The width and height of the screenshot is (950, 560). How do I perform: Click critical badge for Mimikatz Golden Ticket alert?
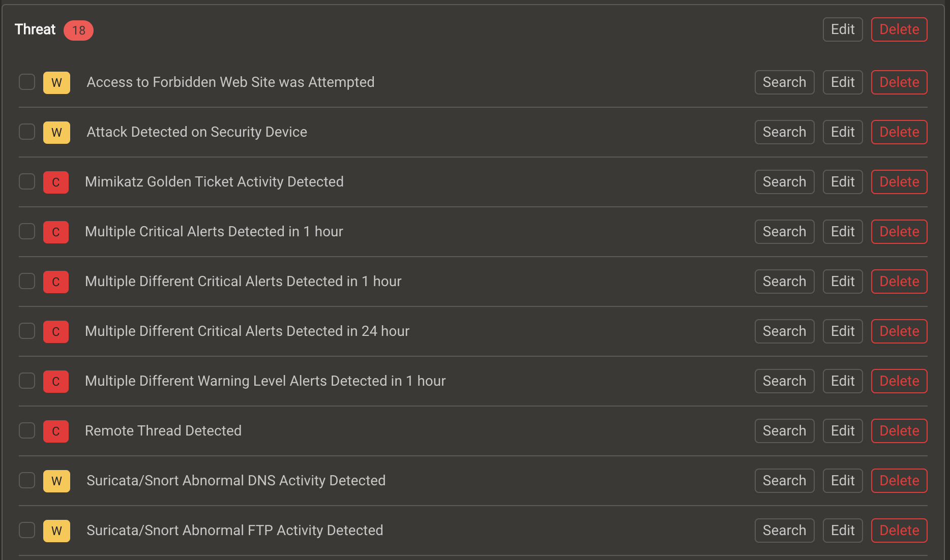coord(56,182)
